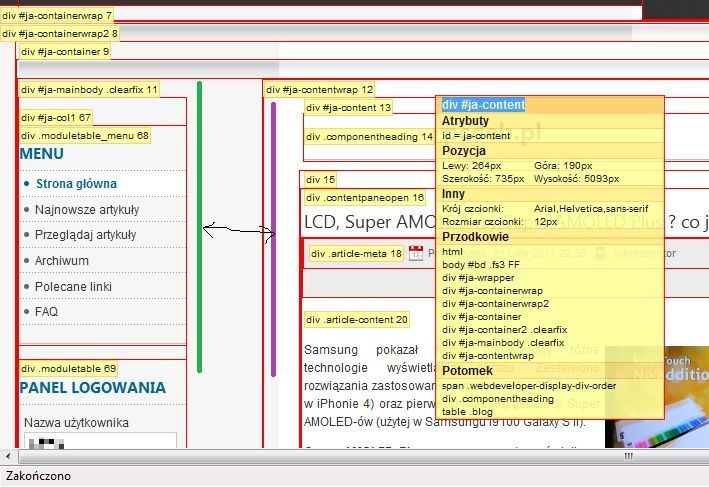This screenshot has width=709, height=487.
Task: Open Polecane linki menu item
Action: (73, 287)
